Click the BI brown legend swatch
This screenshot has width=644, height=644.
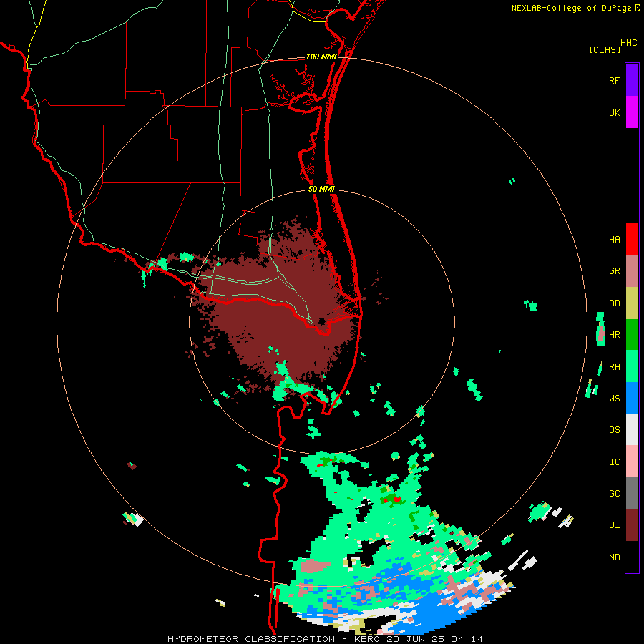coord(632,525)
